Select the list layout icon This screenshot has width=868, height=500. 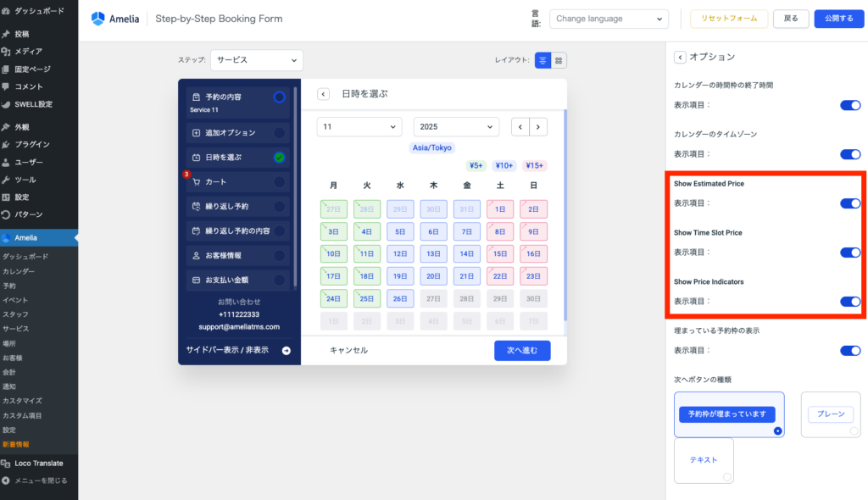point(542,60)
